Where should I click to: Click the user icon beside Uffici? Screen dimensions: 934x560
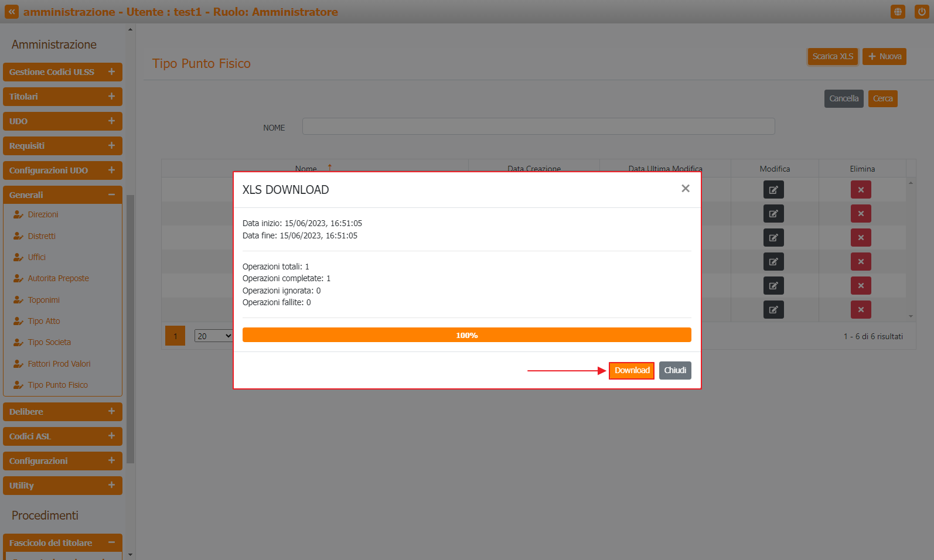18,257
